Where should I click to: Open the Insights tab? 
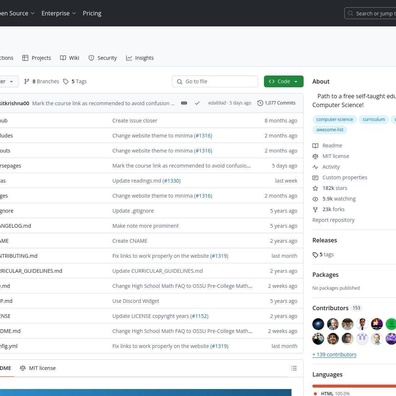click(x=140, y=58)
